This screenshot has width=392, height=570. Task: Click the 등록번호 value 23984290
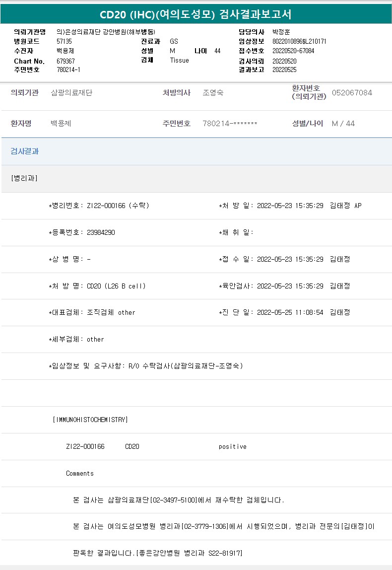[101, 232]
